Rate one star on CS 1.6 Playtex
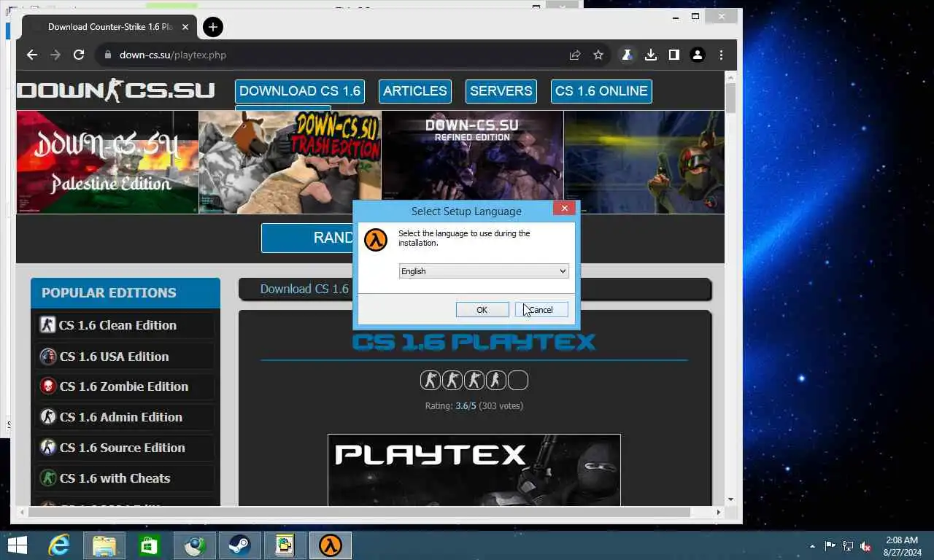 coord(431,380)
